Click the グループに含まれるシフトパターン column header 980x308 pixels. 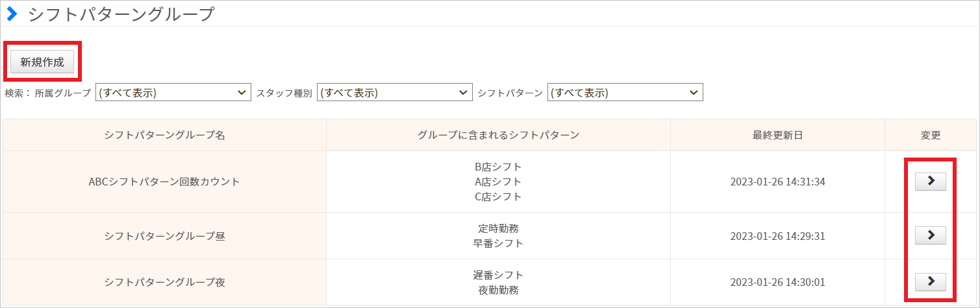[498, 135]
